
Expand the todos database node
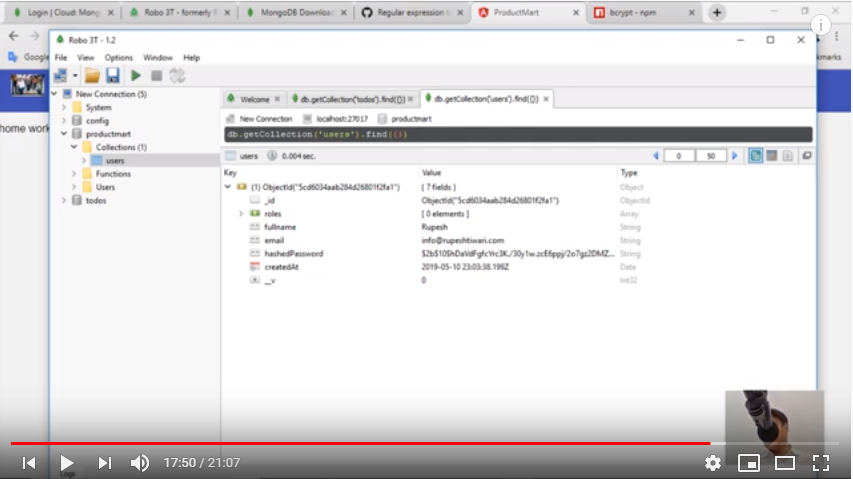[64, 200]
